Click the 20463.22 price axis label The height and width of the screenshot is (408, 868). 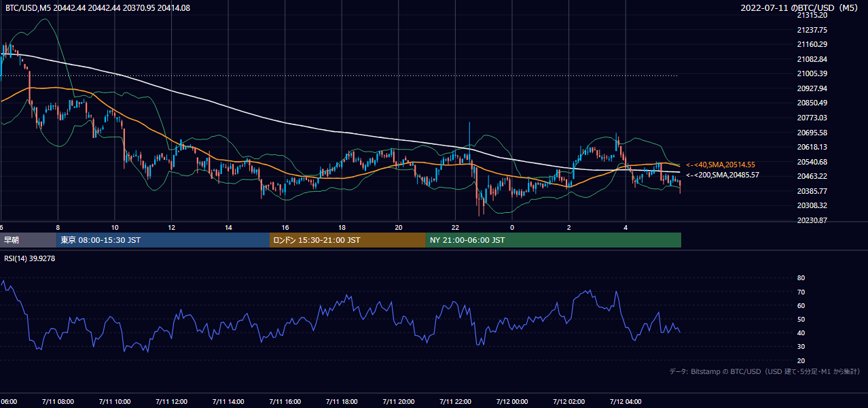pos(812,176)
